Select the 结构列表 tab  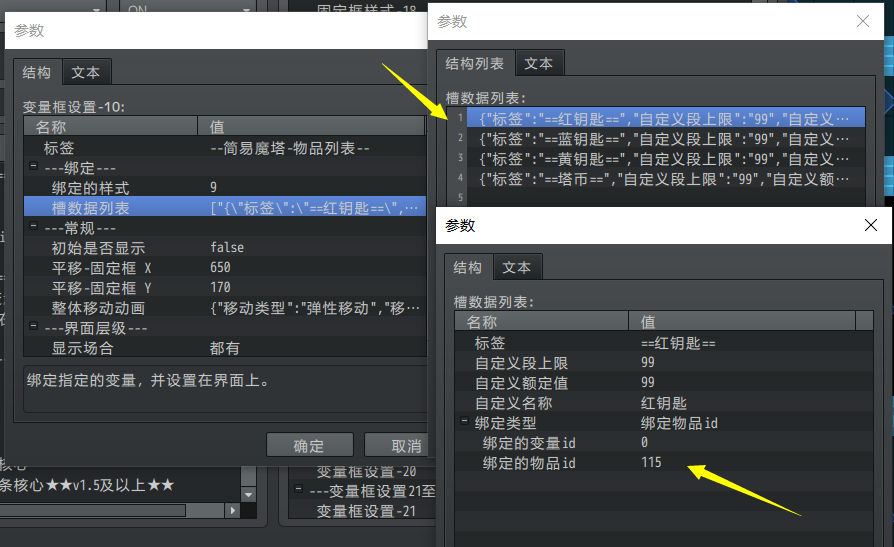[474, 63]
